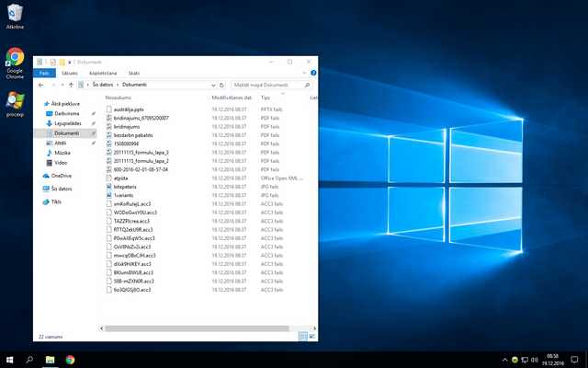Screen dimensions: 588x368
Task: Sort by modification date column header
Action: click(232, 98)
